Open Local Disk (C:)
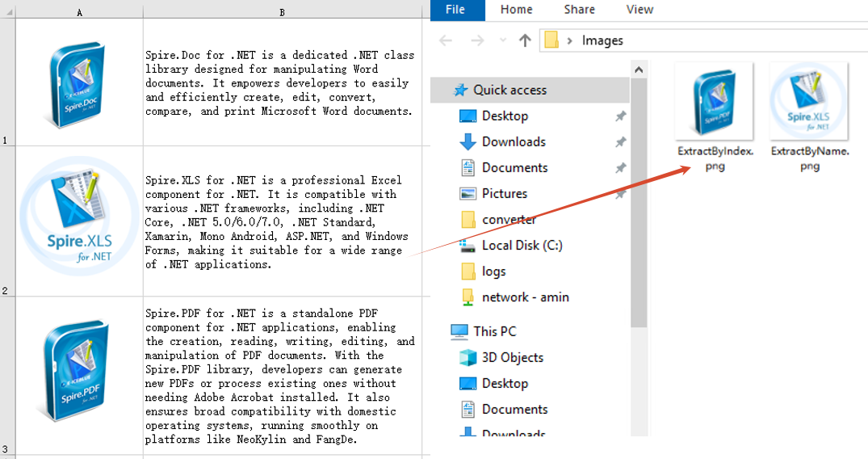The height and width of the screenshot is (459, 868). point(522,246)
